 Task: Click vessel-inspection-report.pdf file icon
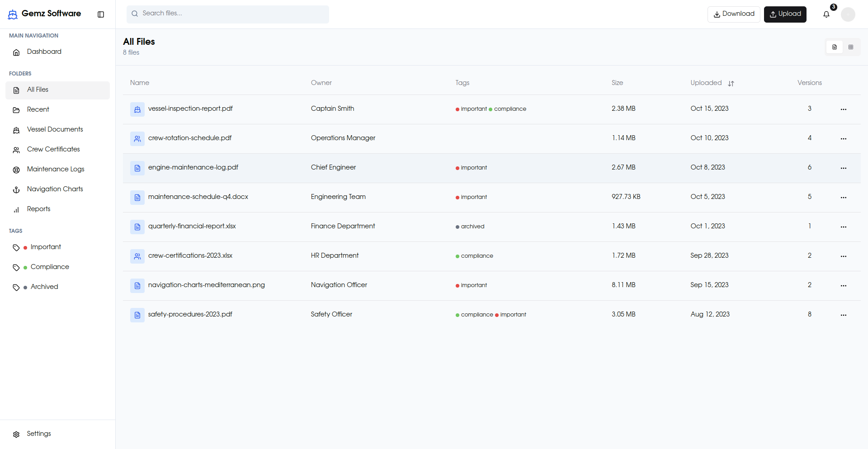pyautogui.click(x=137, y=109)
